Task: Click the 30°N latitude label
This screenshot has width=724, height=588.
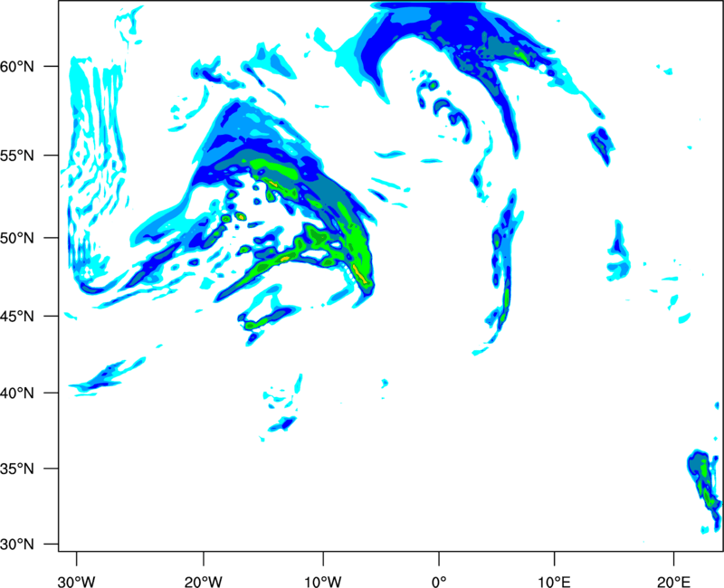Action: click(17, 545)
